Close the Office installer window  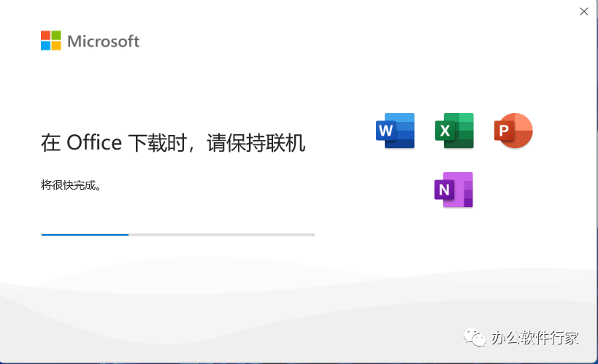tap(584, 12)
